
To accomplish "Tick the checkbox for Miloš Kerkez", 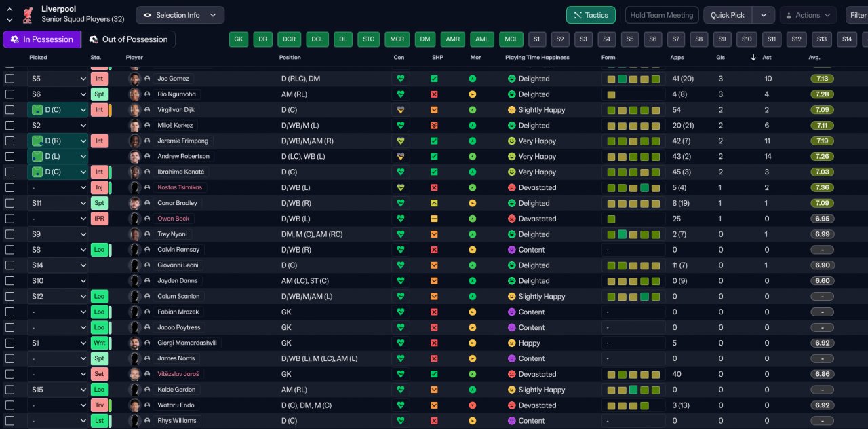I will tap(9, 126).
